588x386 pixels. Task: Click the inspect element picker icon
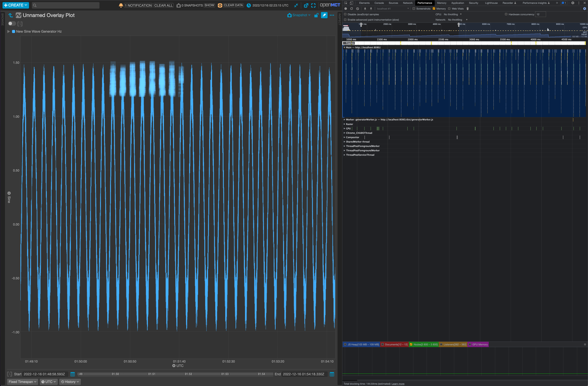pos(346,3)
